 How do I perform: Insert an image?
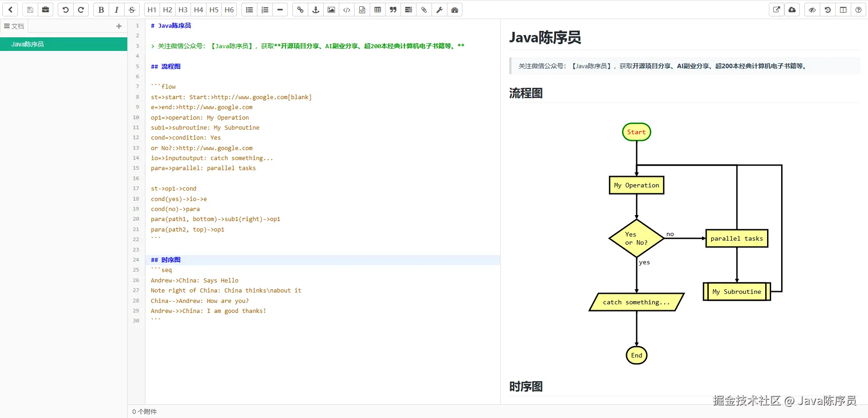(331, 10)
